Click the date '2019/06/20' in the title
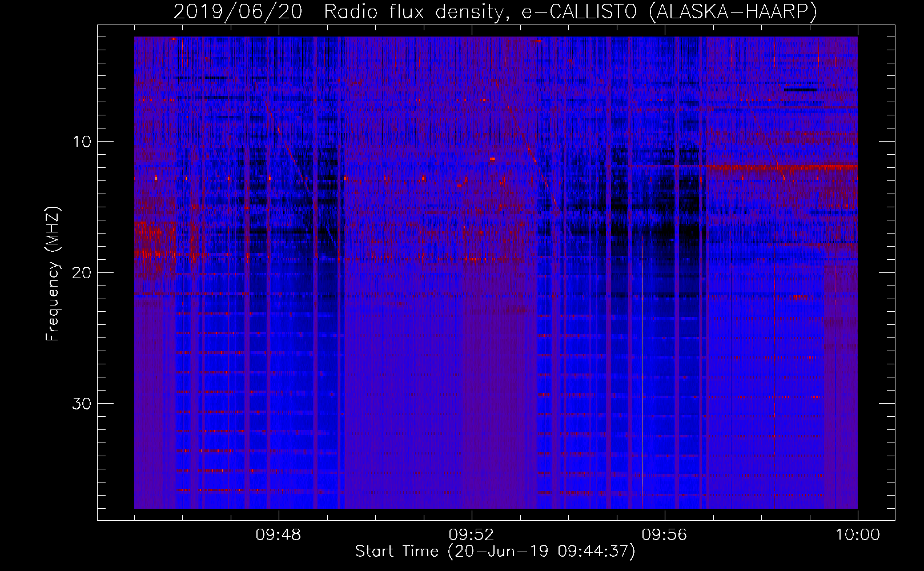The width and height of the screenshot is (924, 571). (238, 12)
